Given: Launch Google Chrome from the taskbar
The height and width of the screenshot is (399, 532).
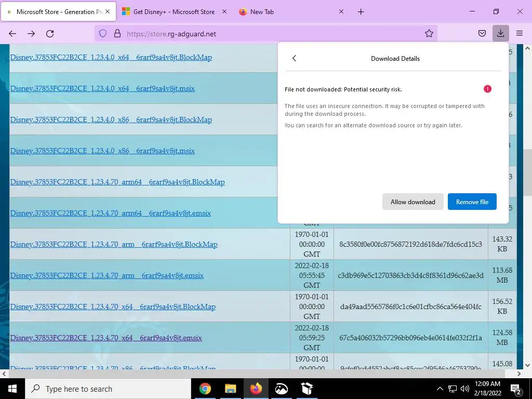Looking at the screenshot, I should pos(205,389).
